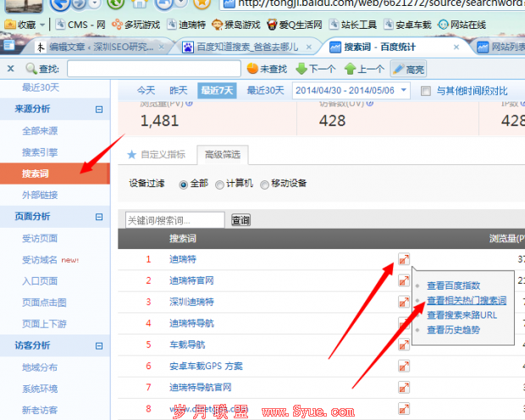
Task: Click the browser address bar
Action: (373, 3)
